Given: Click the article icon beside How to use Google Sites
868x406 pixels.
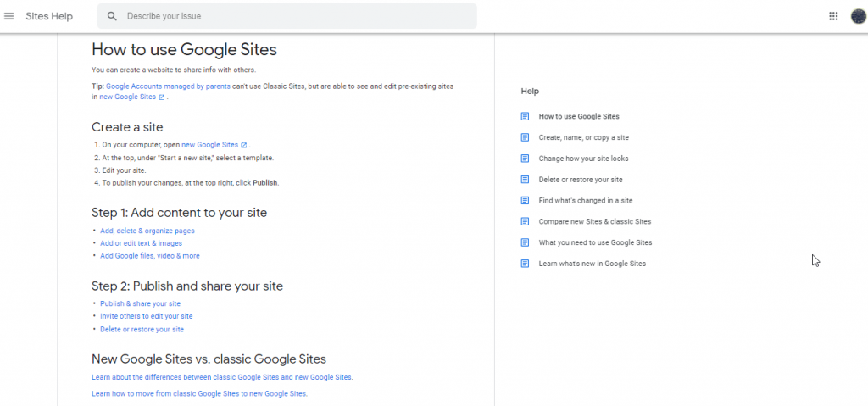Looking at the screenshot, I should 525,116.
